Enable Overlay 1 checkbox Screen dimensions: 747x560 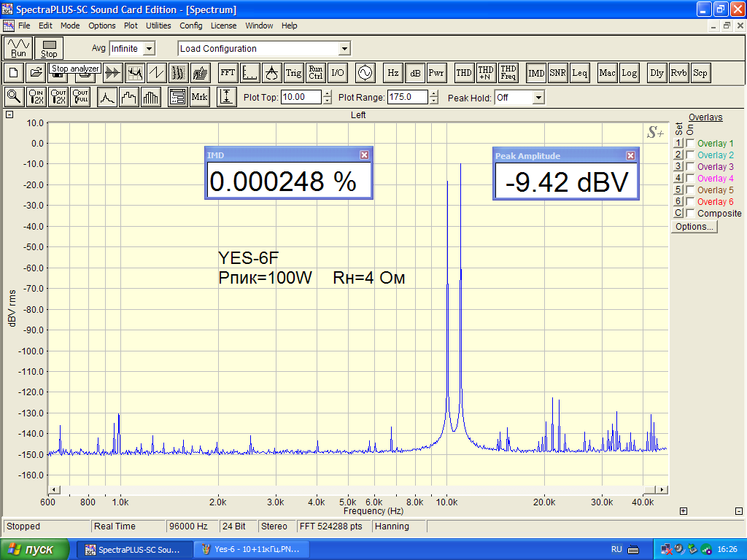click(690, 144)
